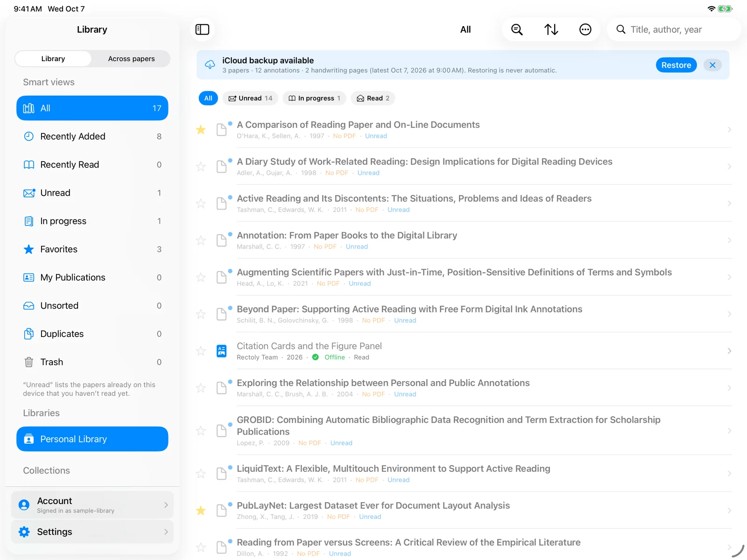Image resolution: width=747 pixels, height=560 pixels.
Task: Unstar the Comparison of Reading Paper favorite
Action: point(201,130)
